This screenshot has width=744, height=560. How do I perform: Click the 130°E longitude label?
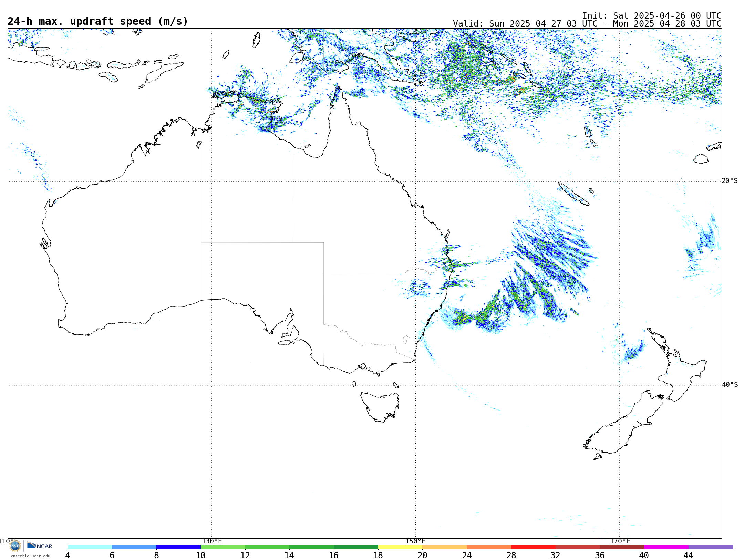click(212, 541)
